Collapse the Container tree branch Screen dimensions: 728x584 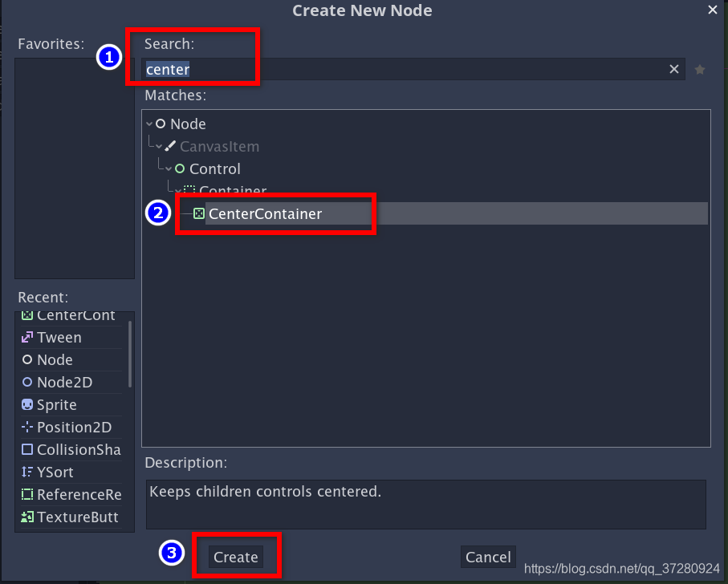177,191
